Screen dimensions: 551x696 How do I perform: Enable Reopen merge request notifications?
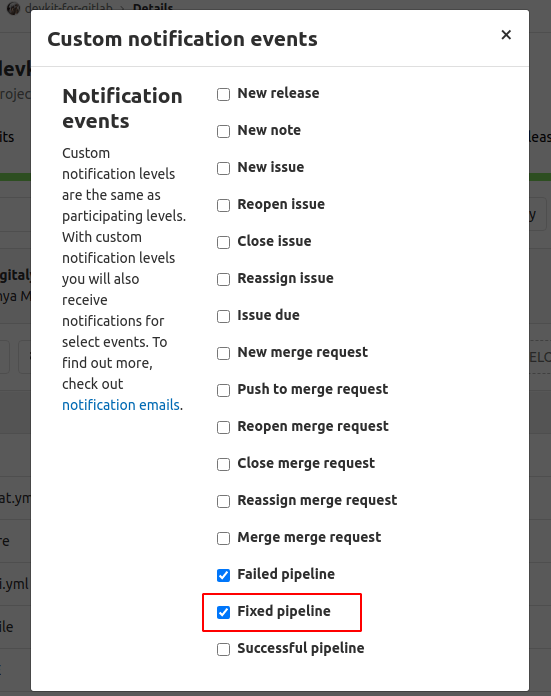(223, 427)
